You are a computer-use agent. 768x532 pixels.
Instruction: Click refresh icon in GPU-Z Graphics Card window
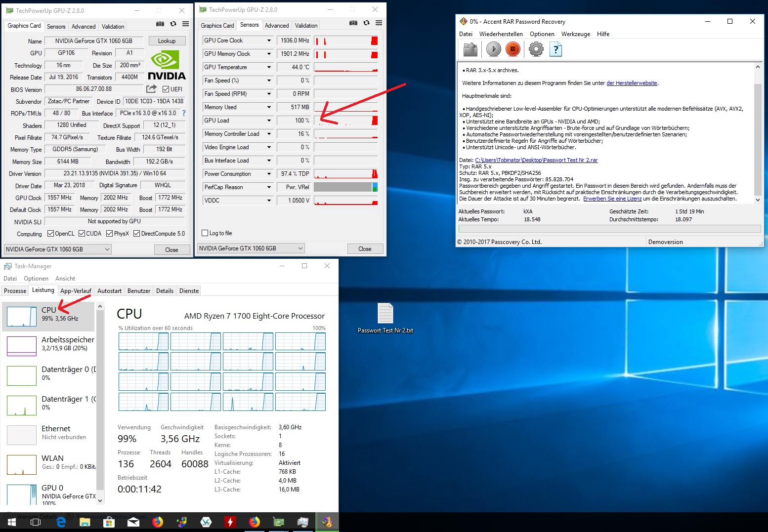coord(173,24)
